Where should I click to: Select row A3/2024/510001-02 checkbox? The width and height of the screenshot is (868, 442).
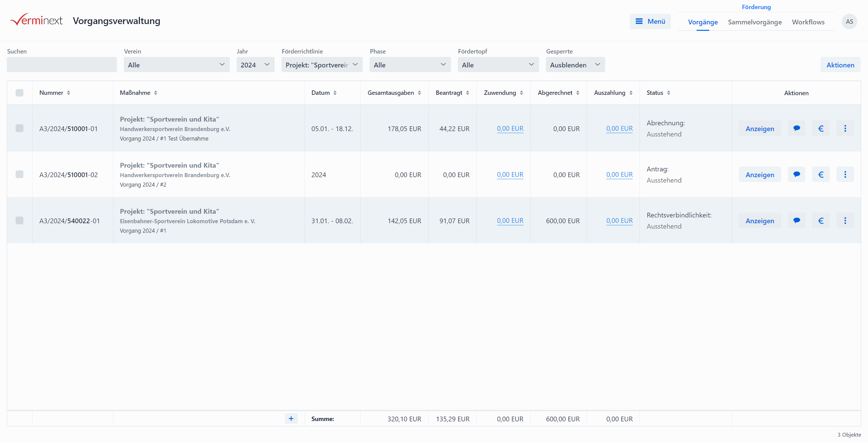[19, 174]
